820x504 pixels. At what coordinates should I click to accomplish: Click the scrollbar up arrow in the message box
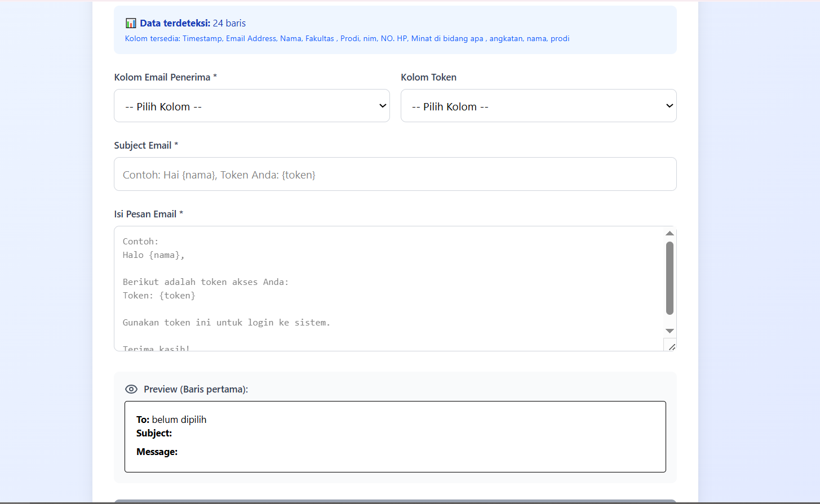(x=670, y=233)
